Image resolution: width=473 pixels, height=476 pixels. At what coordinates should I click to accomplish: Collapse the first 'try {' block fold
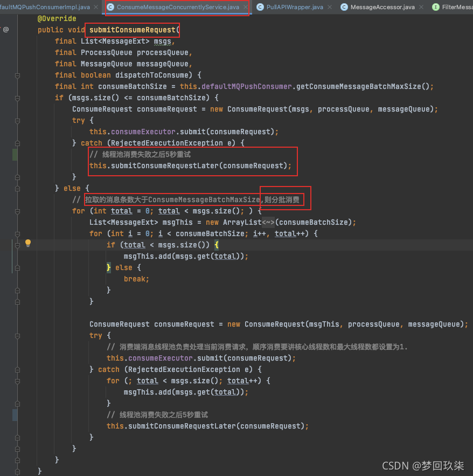[17, 120]
